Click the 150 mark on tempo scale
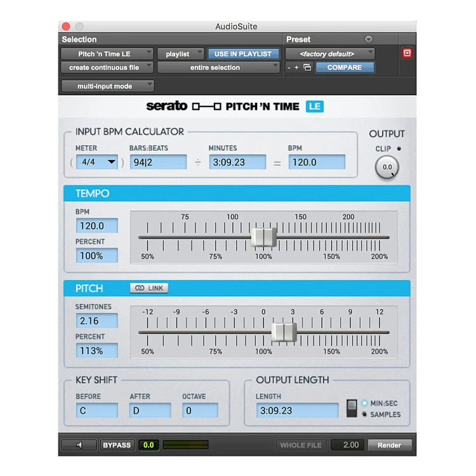Screen dimensions: 476x476 (x=301, y=217)
